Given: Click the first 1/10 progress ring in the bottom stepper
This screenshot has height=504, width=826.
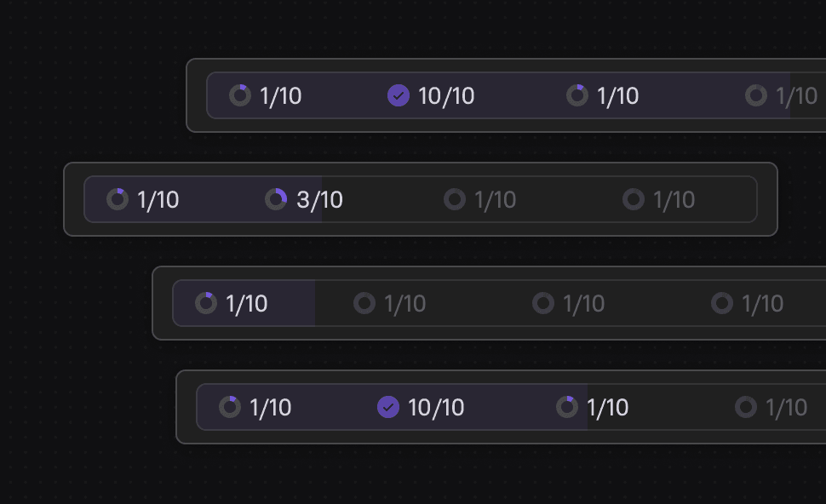Looking at the screenshot, I should pyautogui.click(x=230, y=407).
